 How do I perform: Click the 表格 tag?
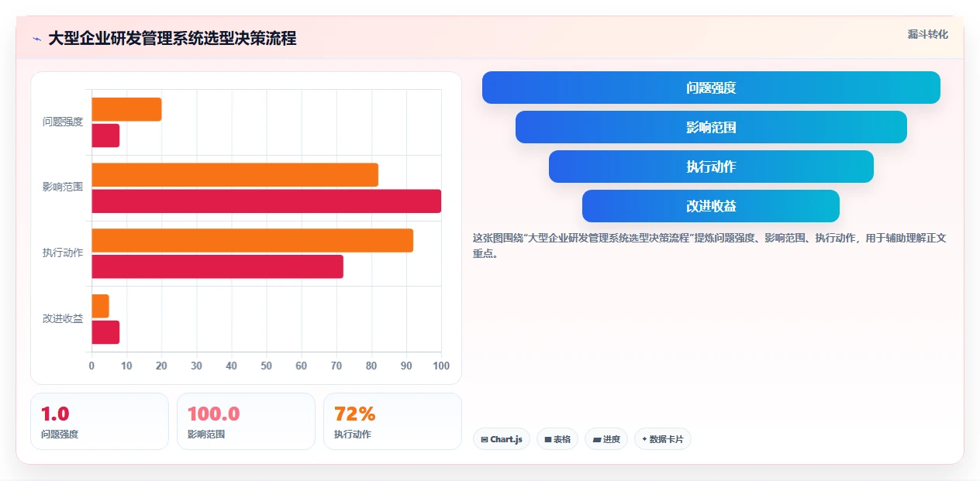pyautogui.click(x=557, y=439)
